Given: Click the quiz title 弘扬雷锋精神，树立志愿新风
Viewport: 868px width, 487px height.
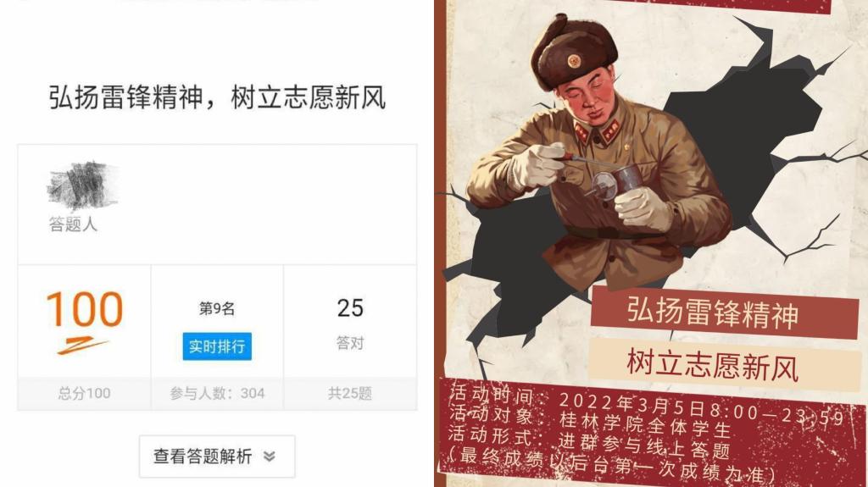Looking at the screenshot, I should (x=217, y=97).
